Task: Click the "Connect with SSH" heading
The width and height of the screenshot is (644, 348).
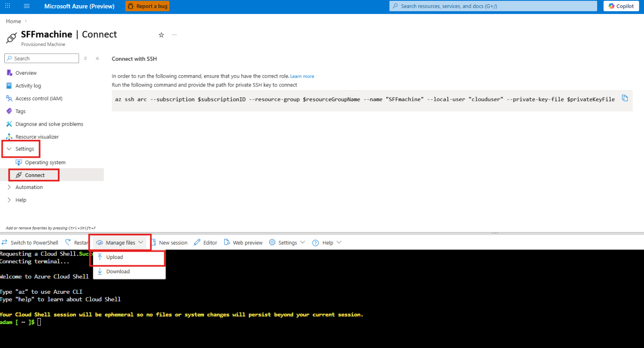Action: [134, 59]
